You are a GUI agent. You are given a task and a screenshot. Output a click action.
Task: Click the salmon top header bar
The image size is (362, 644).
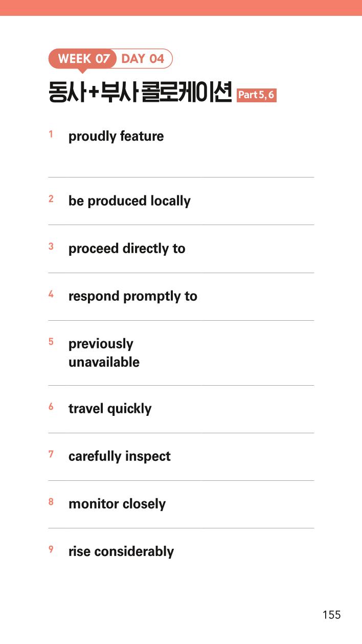tap(181, 8)
